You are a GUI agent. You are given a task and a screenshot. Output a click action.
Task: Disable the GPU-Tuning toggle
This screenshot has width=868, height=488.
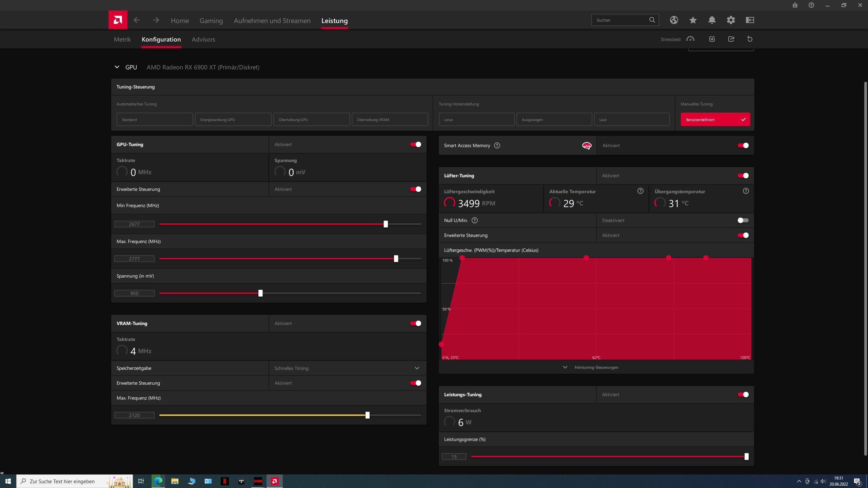pyautogui.click(x=415, y=144)
